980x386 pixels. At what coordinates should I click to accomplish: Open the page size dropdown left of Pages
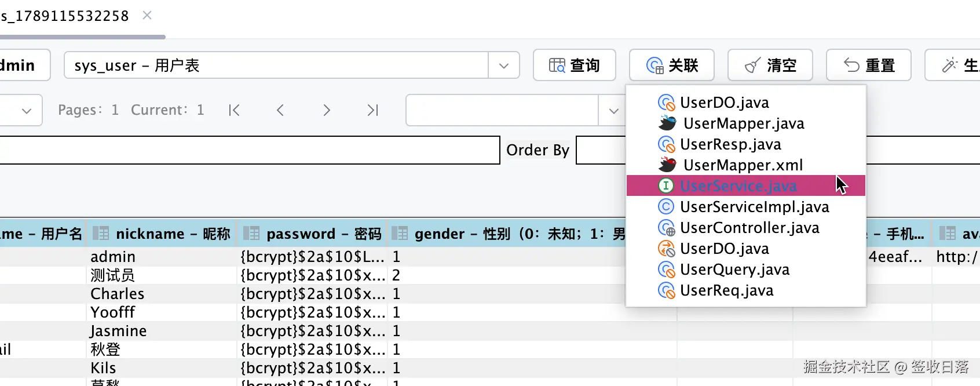(x=26, y=110)
